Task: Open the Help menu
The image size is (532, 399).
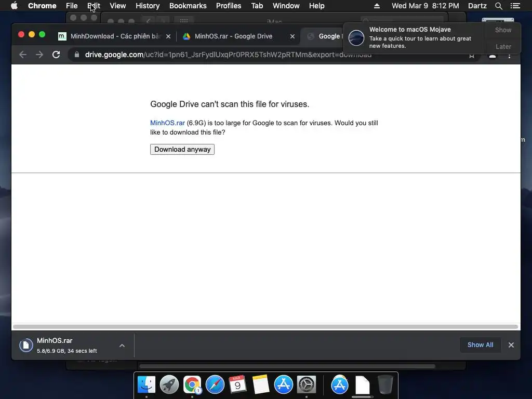Action: pyautogui.click(x=316, y=6)
